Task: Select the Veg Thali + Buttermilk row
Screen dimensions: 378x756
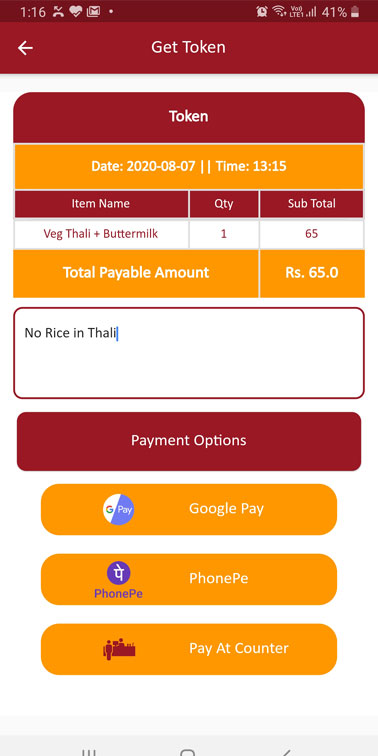Action: 189,234
